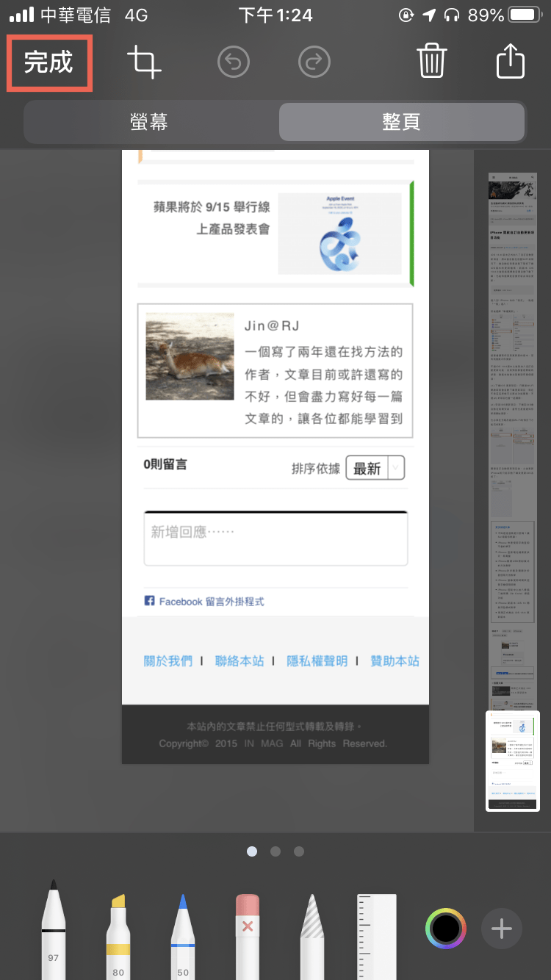
Task: Switch to the 螢幕 tab
Action: pos(150,121)
